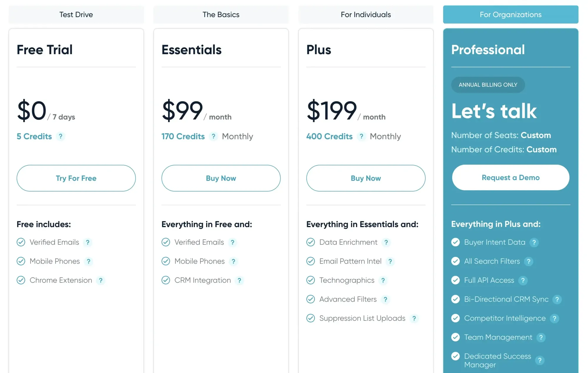Image resolution: width=588 pixels, height=373 pixels.
Task: Open the help icon next to Full API Access
Action: click(523, 280)
